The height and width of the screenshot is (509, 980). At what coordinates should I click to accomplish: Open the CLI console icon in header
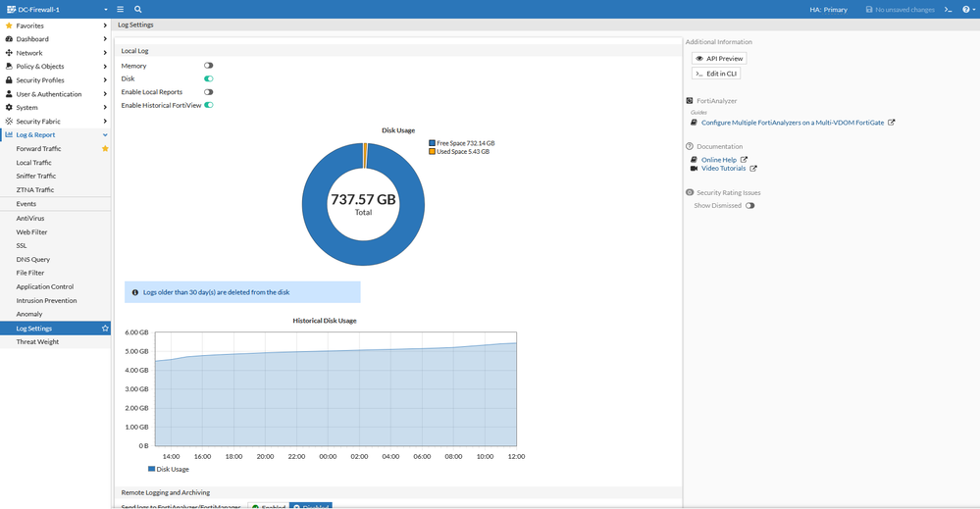tap(948, 9)
